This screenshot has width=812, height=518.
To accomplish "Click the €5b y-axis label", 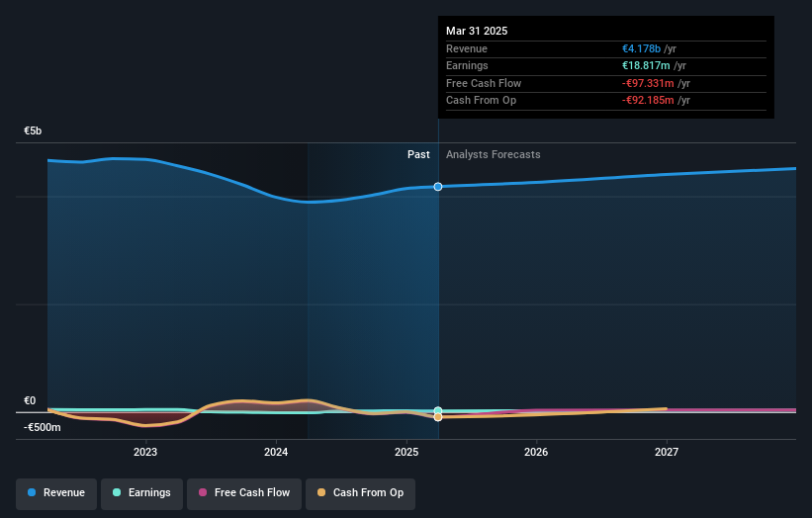I will pyautogui.click(x=33, y=130).
